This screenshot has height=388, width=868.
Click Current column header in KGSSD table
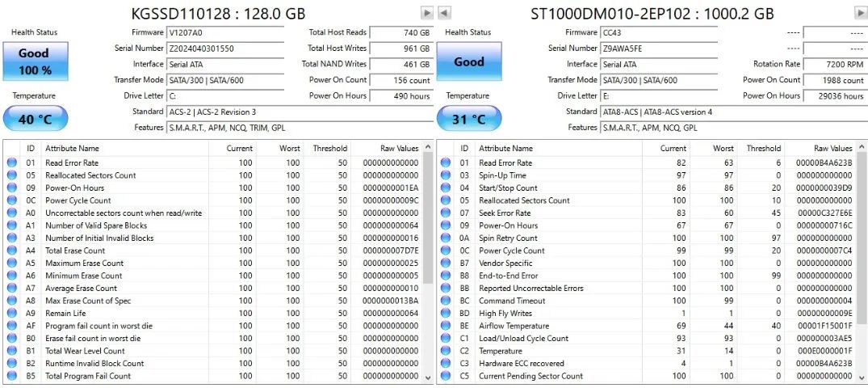coord(233,148)
